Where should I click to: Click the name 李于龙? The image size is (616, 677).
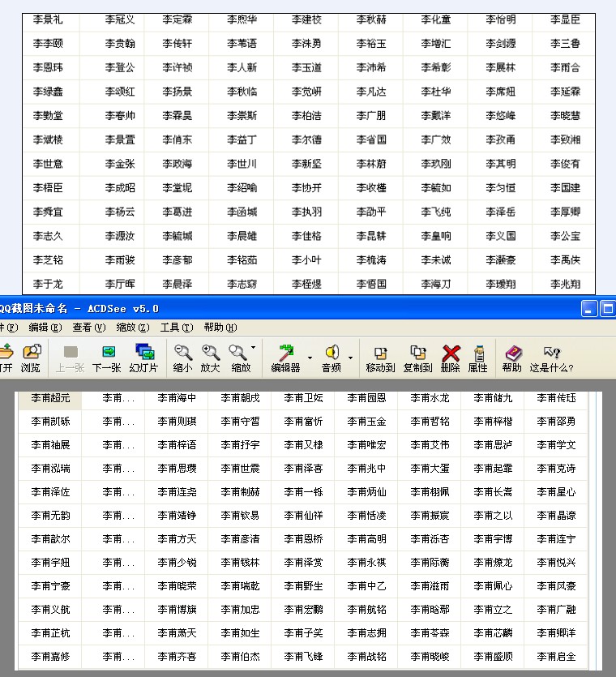(48, 284)
